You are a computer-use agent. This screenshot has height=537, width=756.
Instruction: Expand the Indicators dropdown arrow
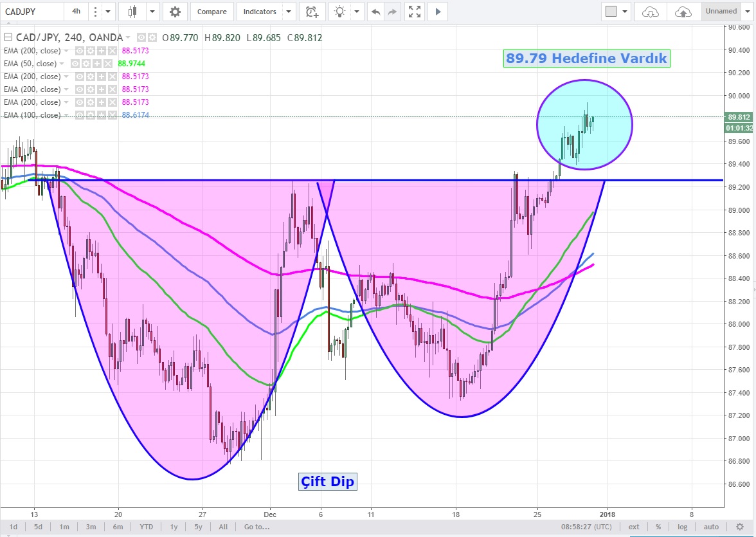coord(289,12)
